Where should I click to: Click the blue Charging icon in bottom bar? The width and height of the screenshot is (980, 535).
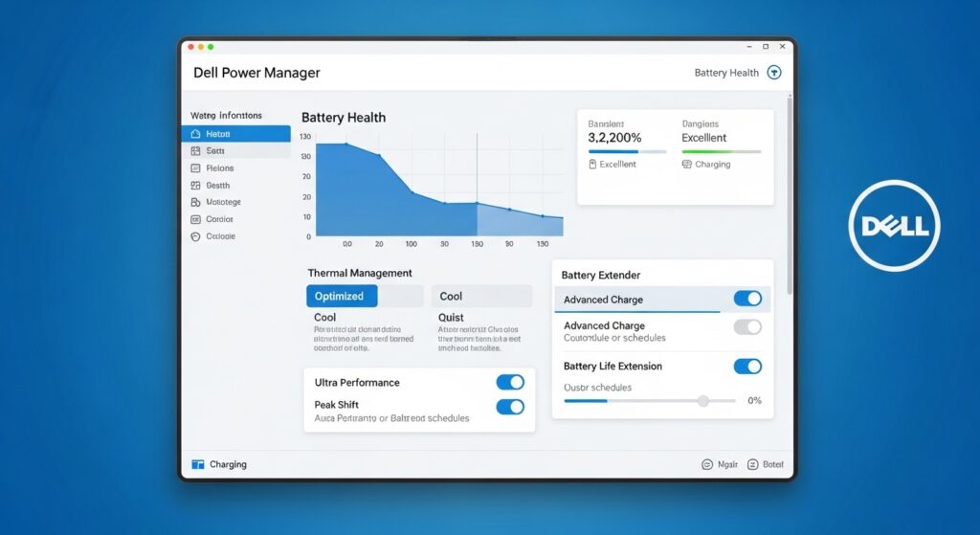pos(198,464)
